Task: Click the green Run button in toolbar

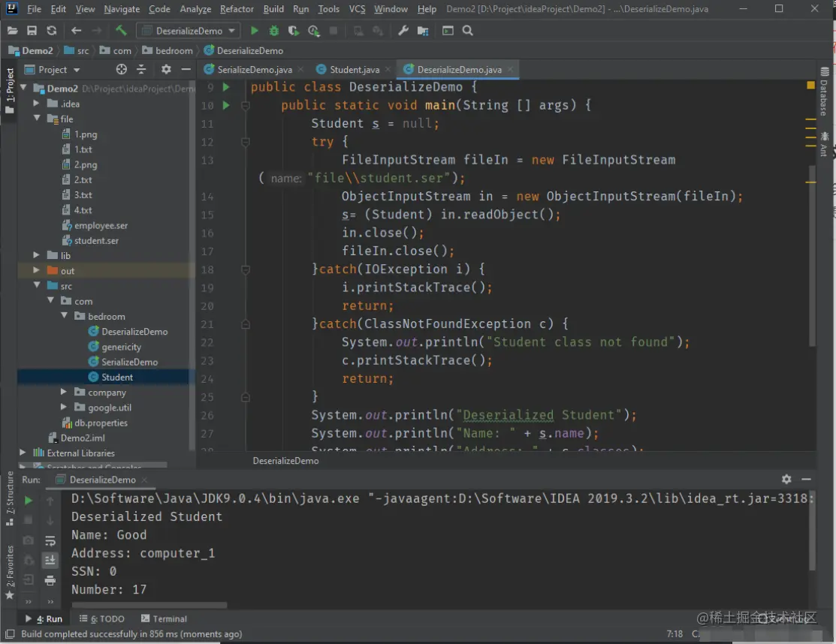Action: [255, 31]
